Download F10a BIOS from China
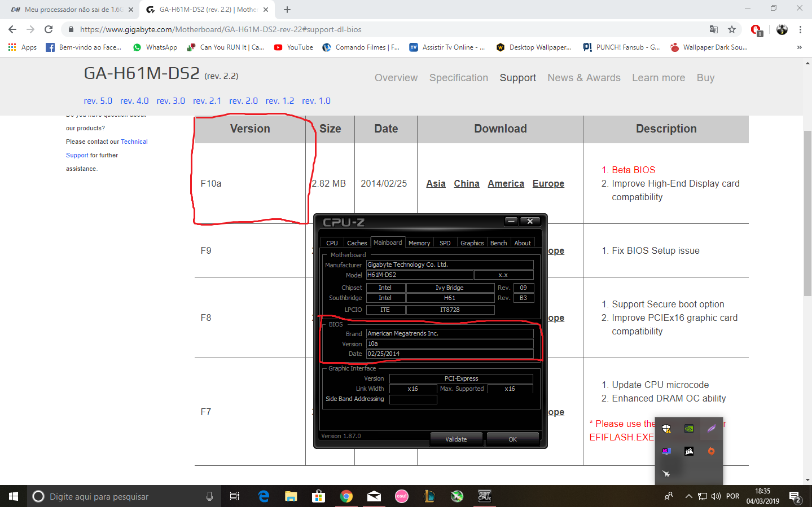This screenshot has width=812, height=507. [467, 183]
